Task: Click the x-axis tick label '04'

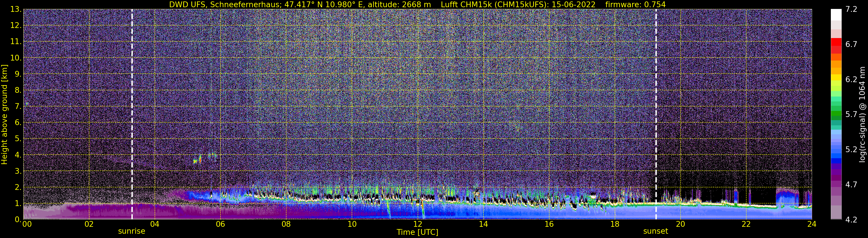Action: coord(154,224)
